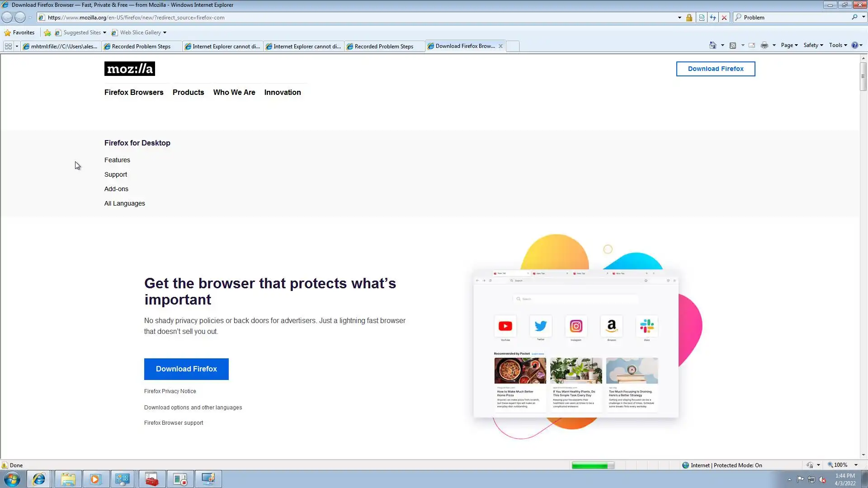The width and height of the screenshot is (868, 488).
Task: Click the blue Download Firefox button
Action: pyautogui.click(x=186, y=369)
